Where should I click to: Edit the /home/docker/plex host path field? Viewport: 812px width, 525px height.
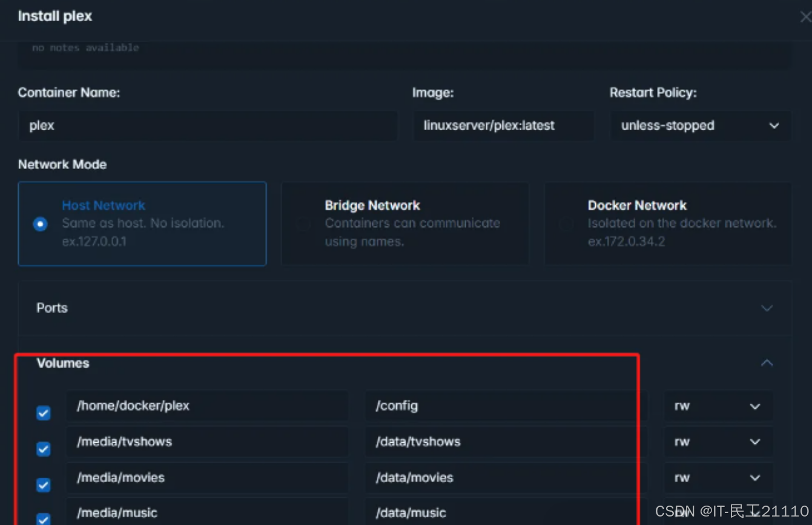(207, 406)
